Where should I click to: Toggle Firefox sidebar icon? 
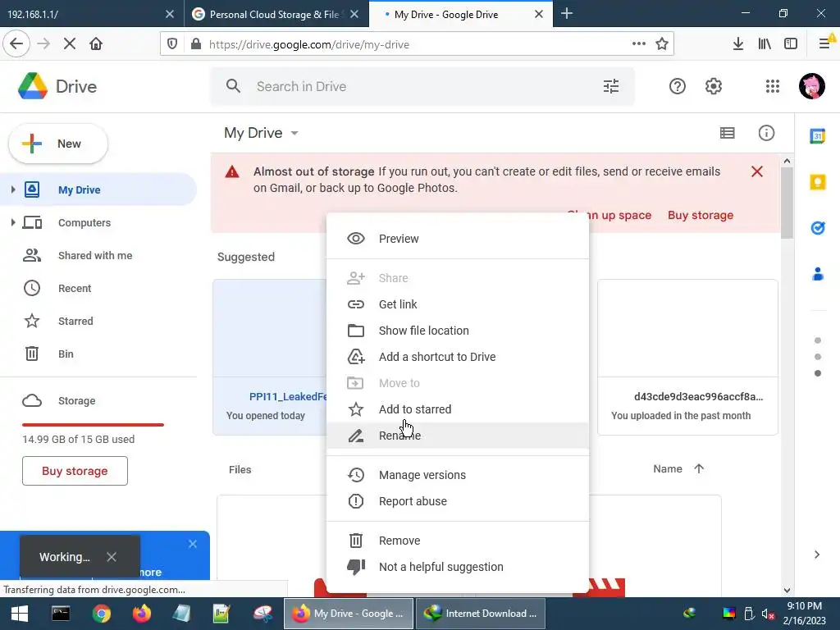click(791, 44)
